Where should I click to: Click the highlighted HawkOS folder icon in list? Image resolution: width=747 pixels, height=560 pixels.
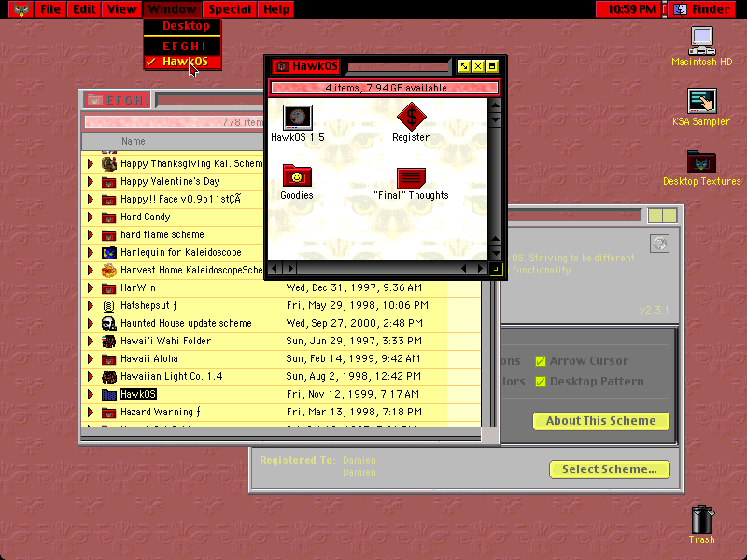tap(109, 395)
